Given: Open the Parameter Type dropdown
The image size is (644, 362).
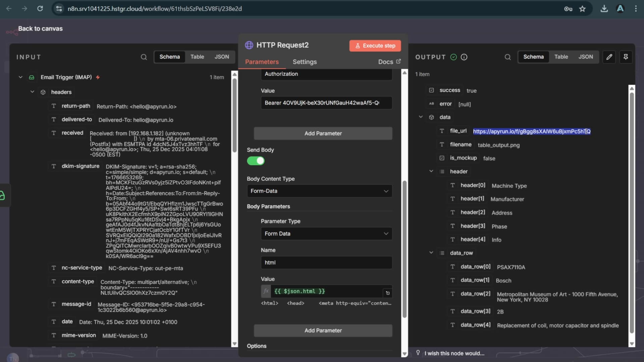Looking at the screenshot, I should pos(326,234).
